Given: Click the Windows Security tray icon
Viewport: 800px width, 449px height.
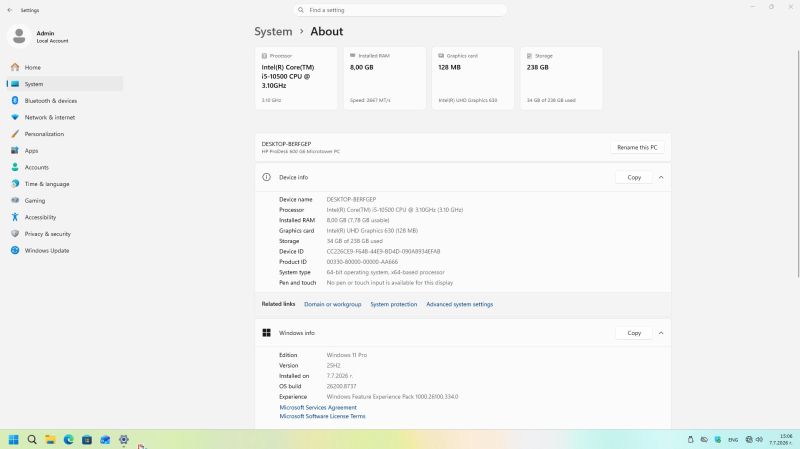Looking at the screenshot, I should [718, 440].
